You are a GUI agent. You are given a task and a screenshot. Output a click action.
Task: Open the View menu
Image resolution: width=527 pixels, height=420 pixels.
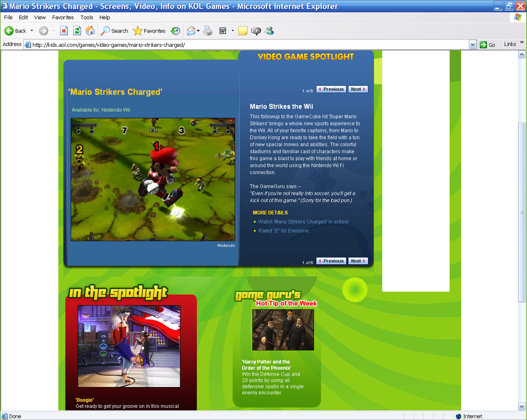pos(40,17)
